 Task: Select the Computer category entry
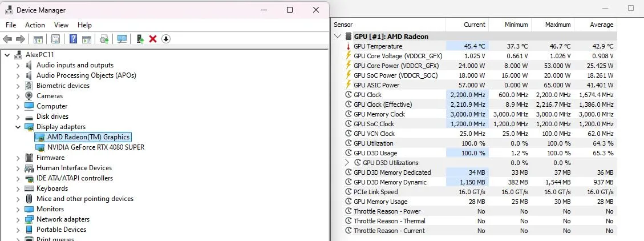coord(52,106)
